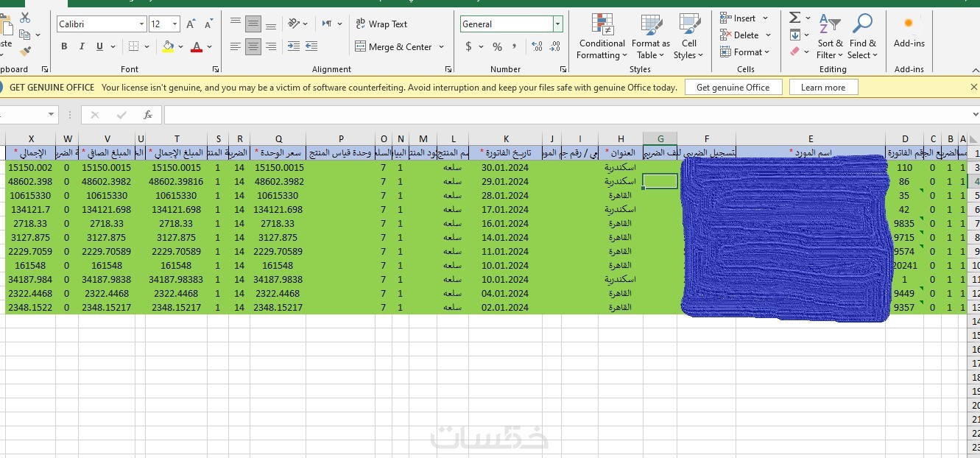This screenshot has width=980, height=458.
Task: Enable Wrap Text
Action: (x=381, y=24)
